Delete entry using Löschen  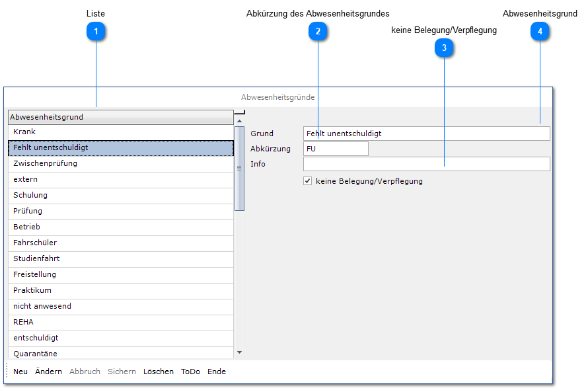click(x=158, y=371)
